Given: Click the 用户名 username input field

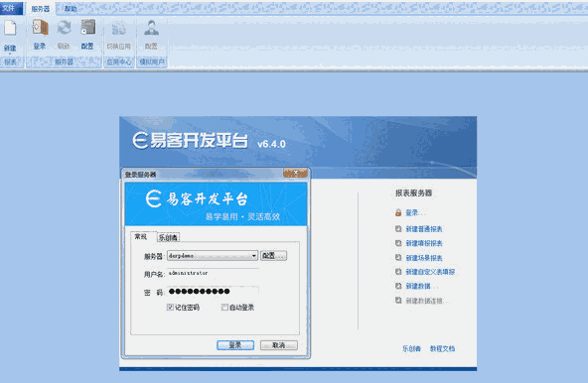Looking at the screenshot, I should [x=213, y=273].
